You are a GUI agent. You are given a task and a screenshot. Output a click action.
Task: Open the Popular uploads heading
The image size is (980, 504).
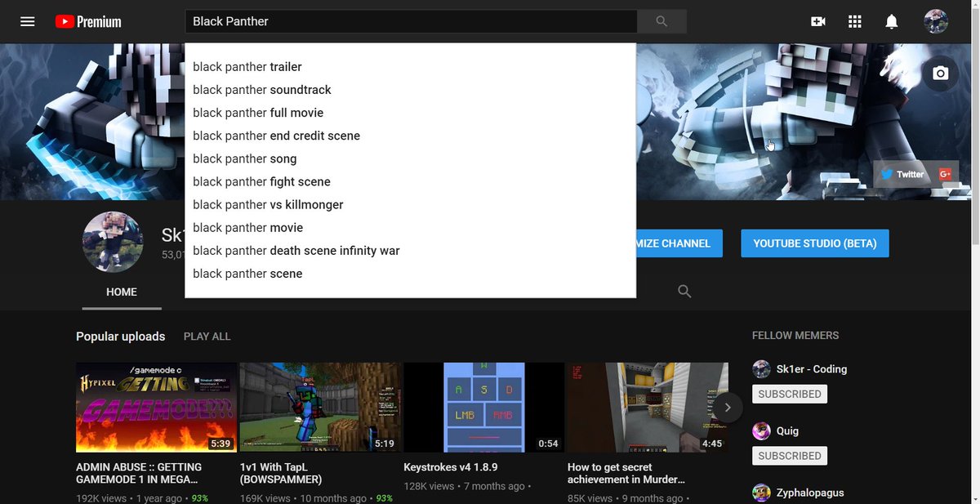pyautogui.click(x=121, y=337)
